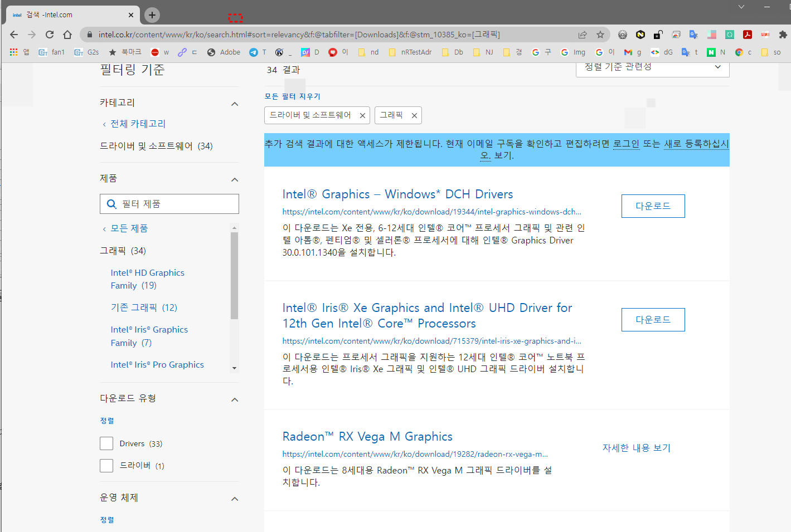Click the 로그인 link in blue banner
Viewport: 791px width, 532px height.
pyautogui.click(x=626, y=144)
